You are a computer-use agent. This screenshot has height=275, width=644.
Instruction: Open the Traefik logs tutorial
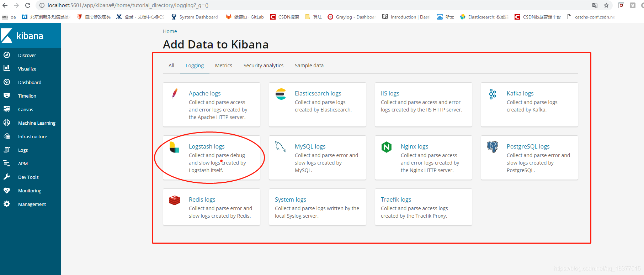(424, 207)
